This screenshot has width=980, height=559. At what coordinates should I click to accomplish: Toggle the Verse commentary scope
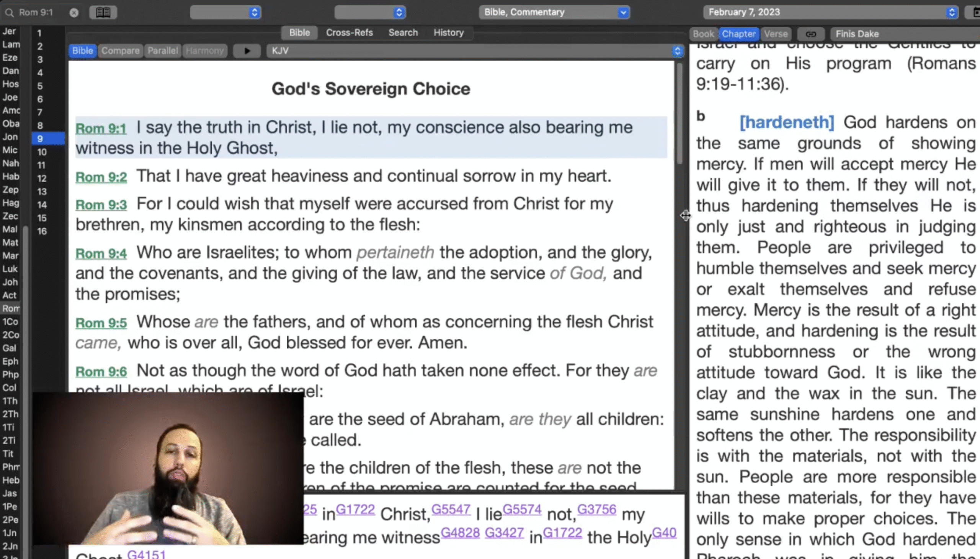click(776, 34)
